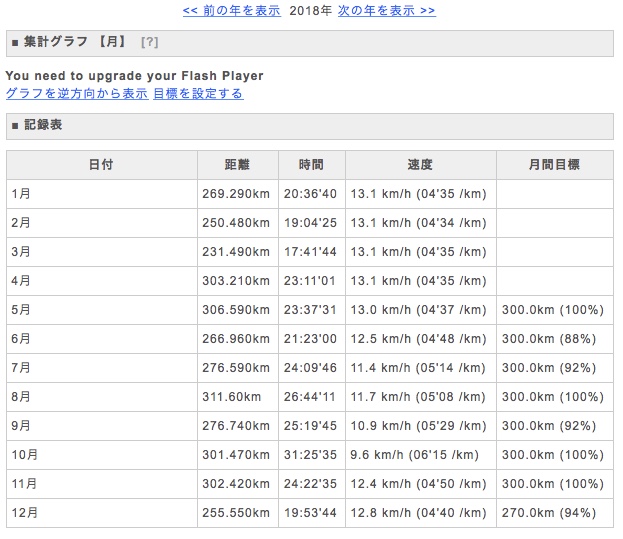Click the 前の年を表示 previous year link
This screenshot has height=539, width=623.
point(231,11)
